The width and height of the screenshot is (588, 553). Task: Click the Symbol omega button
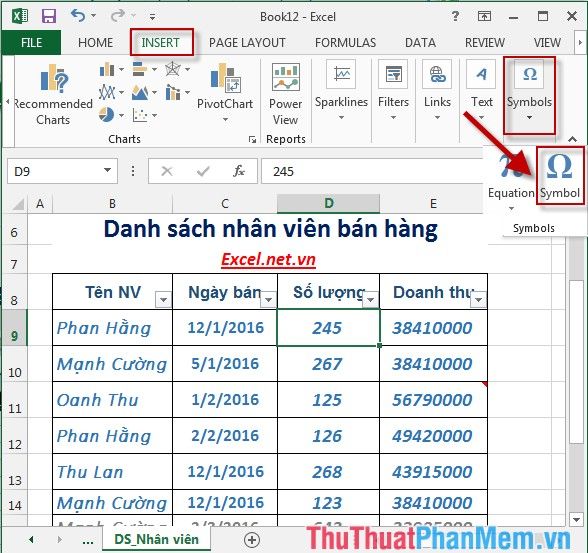tap(560, 175)
